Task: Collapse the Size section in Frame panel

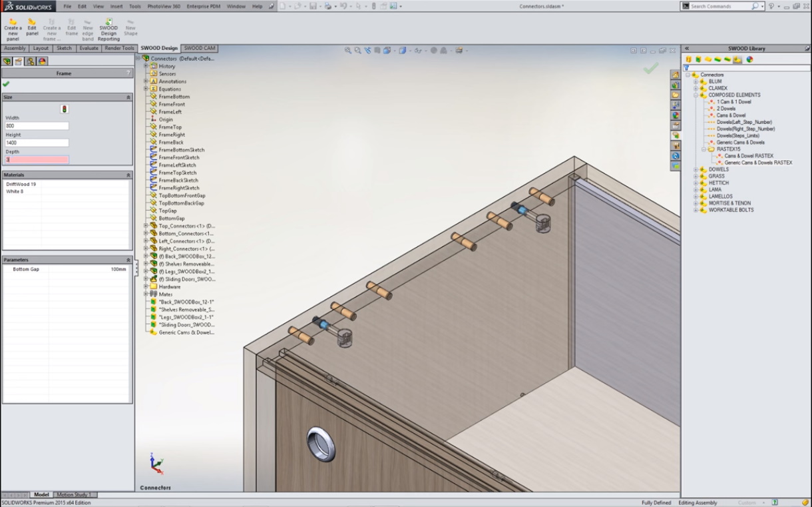Action: 128,97
